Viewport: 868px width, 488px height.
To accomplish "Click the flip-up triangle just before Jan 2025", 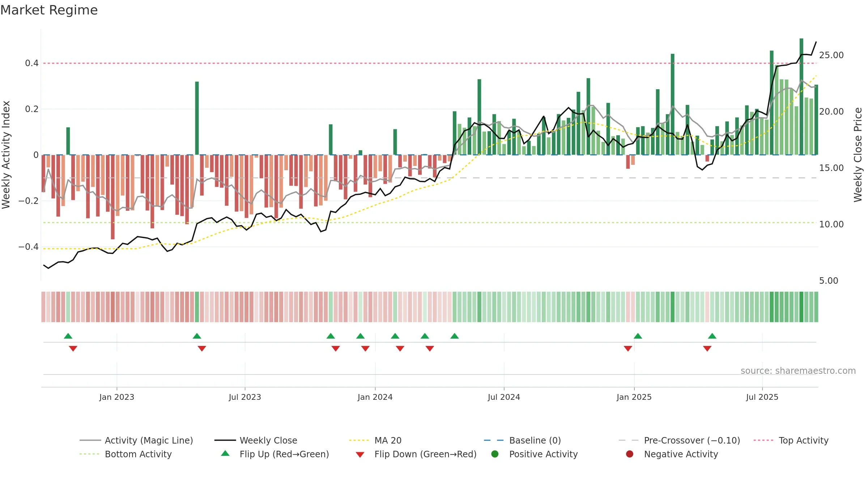I will (638, 336).
